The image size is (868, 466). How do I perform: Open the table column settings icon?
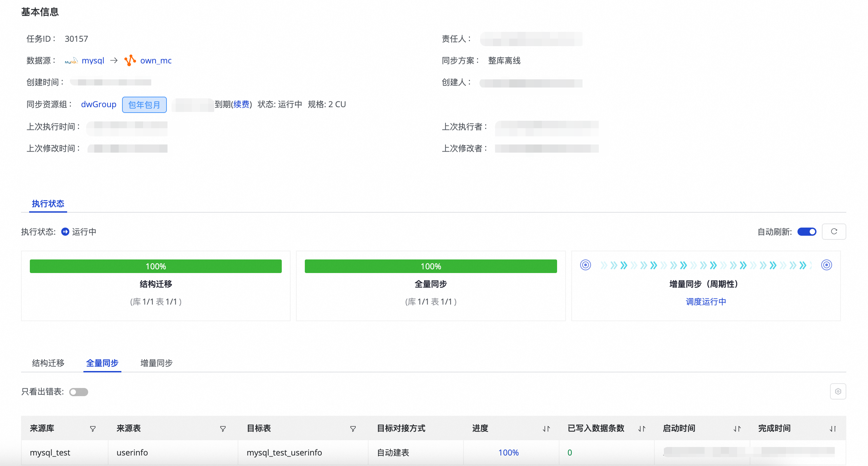(838, 391)
